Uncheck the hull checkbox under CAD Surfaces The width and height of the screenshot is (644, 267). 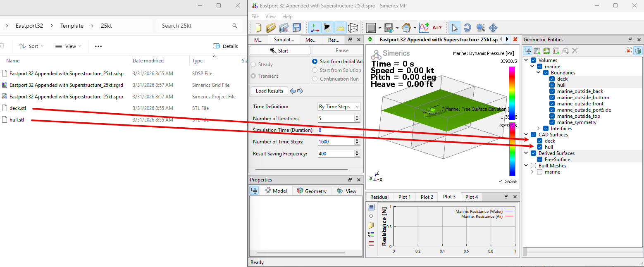pyautogui.click(x=540, y=147)
